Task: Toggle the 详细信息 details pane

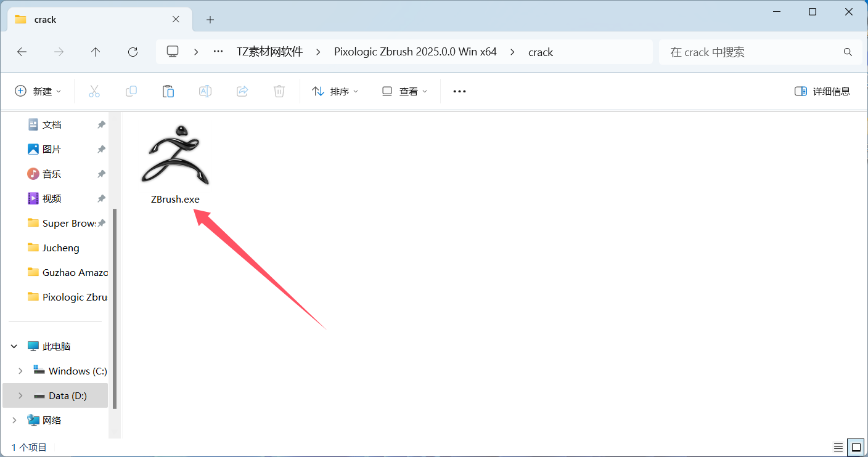Action: coord(822,91)
